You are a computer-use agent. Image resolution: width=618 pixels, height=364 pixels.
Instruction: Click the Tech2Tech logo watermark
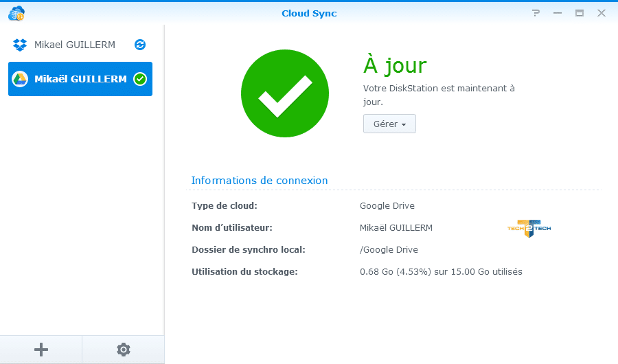coord(529,228)
